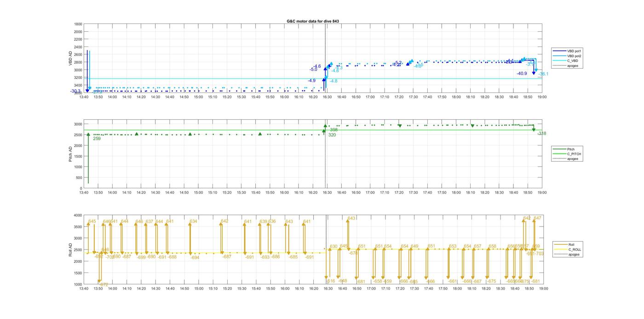Click the "17:50" time tick under VBD plot
This screenshot has width=644, height=319.
point(442,97)
